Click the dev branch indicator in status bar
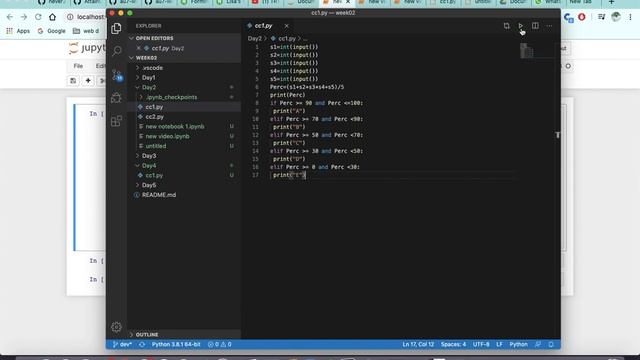The image size is (640, 360). tap(122, 344)
